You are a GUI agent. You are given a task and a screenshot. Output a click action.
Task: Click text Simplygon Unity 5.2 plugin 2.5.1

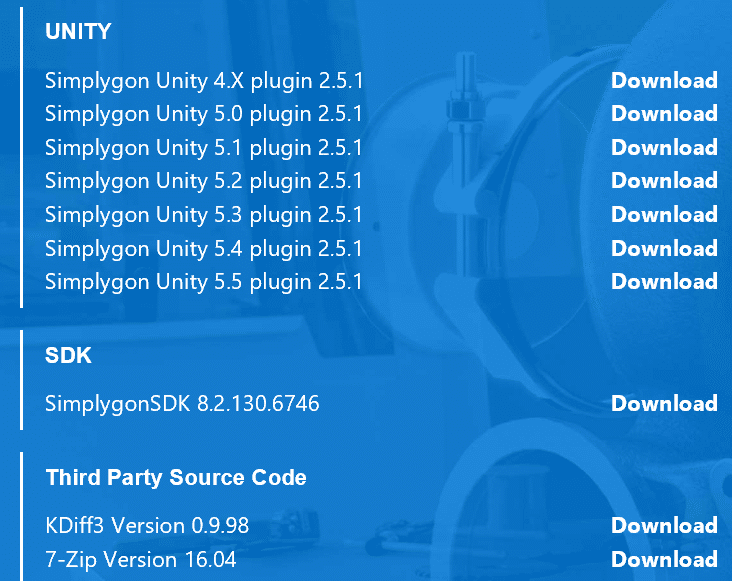click(x=204, y=182)
